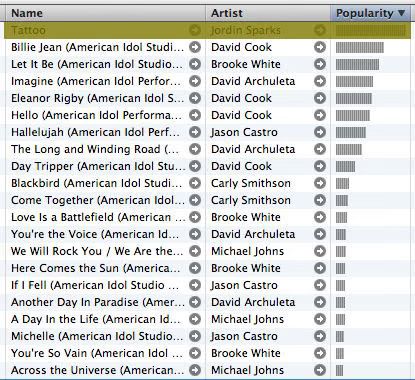Open the arrow link beside Hello song
The width and height of the screenshot is (415, 380).
point(195,115)
